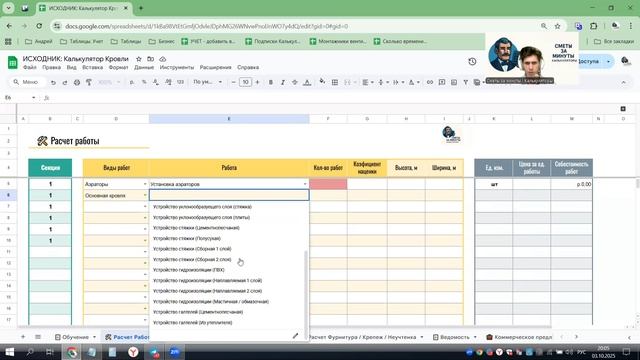Open Yandex Browser from the taskbar

[x=133, y=352]
